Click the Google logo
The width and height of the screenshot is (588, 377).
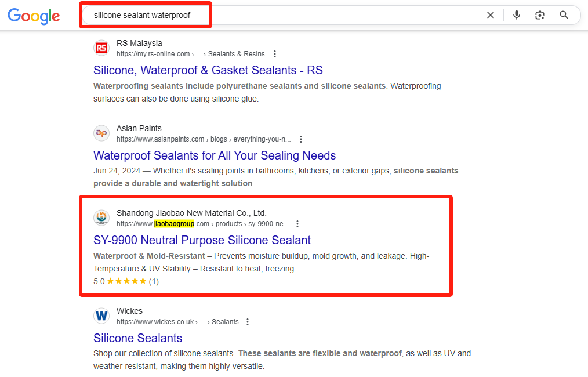coord(34,16)
